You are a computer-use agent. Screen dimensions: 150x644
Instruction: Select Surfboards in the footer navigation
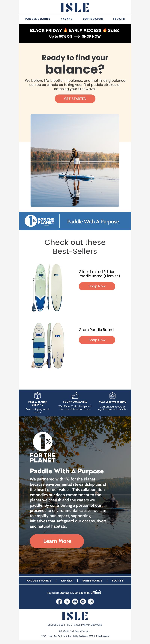pyautogui.click(x=92, y=581)
